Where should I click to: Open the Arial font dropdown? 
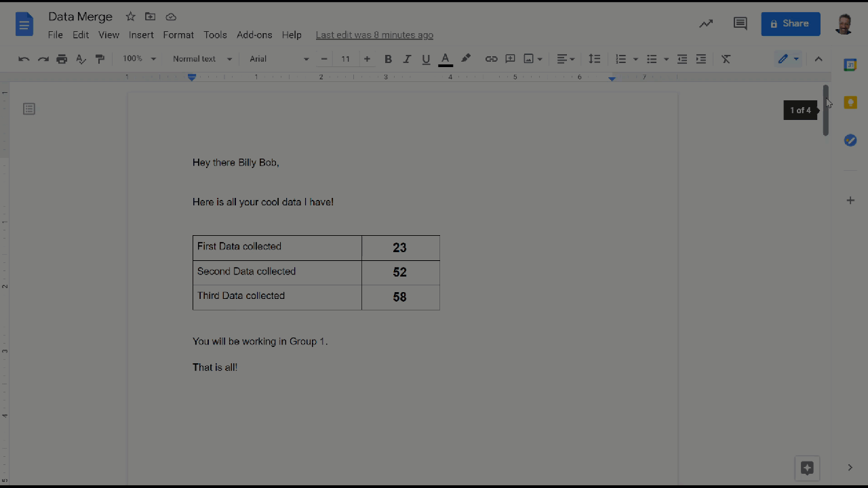[x=279, y=59]
